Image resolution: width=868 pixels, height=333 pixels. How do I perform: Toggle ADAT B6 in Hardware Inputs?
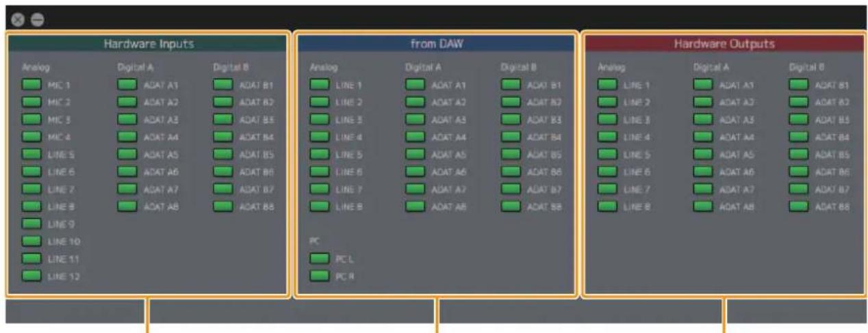tap(223, 172)
